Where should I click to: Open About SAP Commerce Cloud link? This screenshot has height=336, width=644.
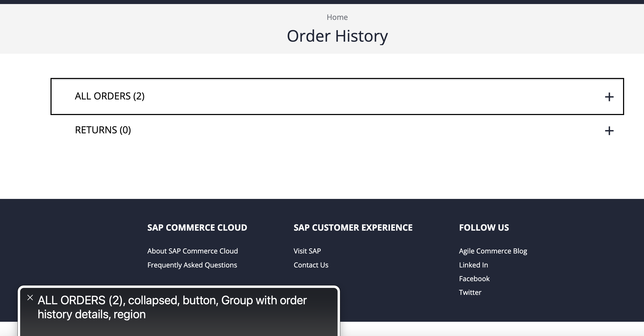[193, 251]
